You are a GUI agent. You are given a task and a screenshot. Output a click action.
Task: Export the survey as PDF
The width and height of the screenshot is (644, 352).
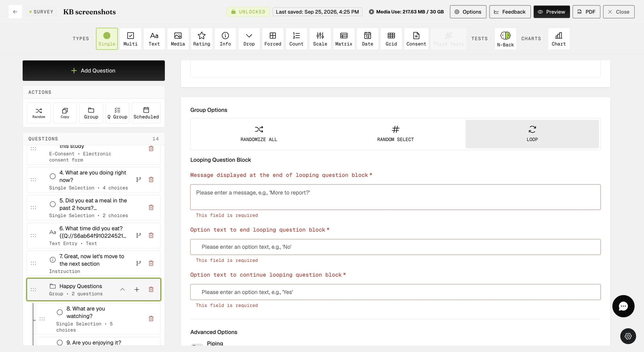586,12
